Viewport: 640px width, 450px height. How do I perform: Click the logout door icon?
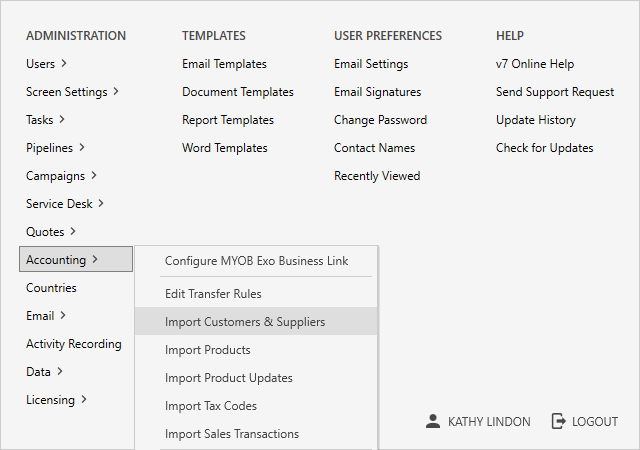[559, 422]
